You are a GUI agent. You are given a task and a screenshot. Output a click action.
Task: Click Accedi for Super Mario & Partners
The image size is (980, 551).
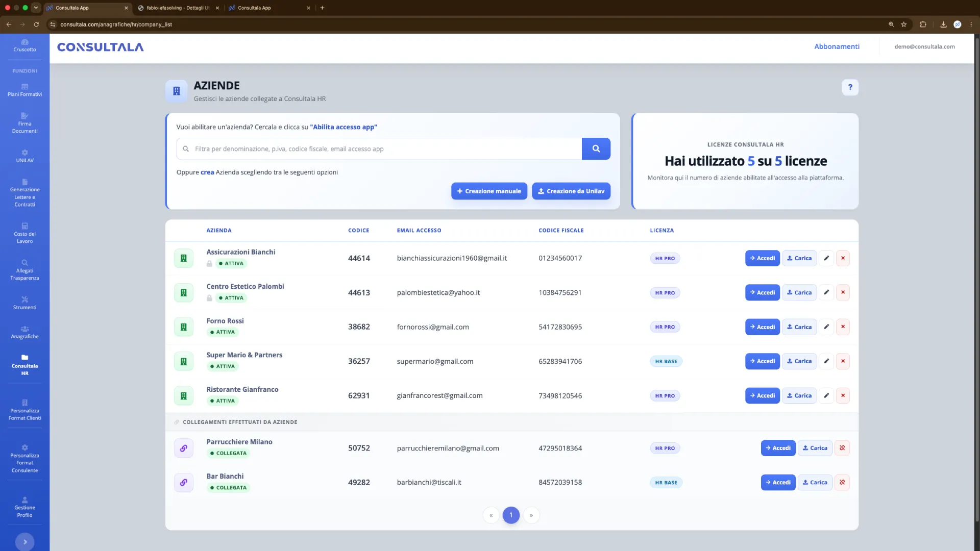tap(763, 361)
